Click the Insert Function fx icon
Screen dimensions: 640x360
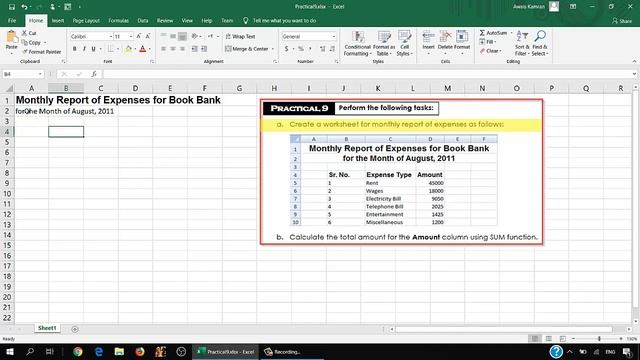[94, 74]
